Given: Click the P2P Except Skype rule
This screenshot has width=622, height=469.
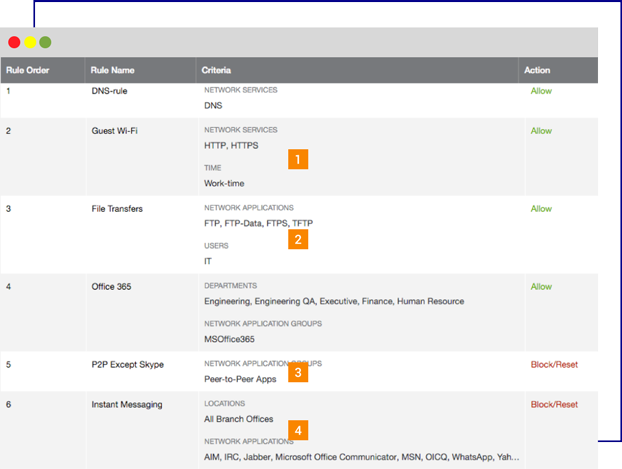Looking at the screenshot, I should (x=127, y=365).
